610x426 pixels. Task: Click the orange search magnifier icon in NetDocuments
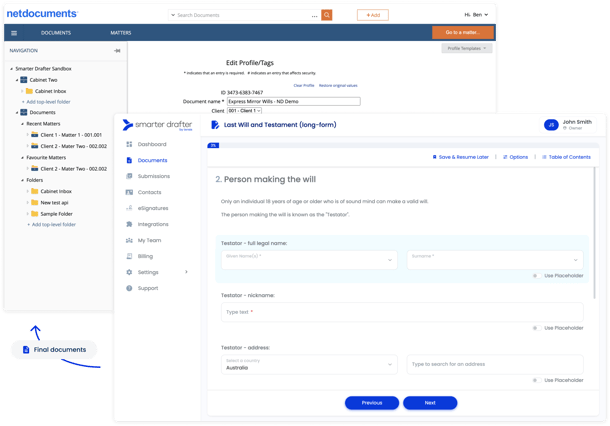click(x=326, y=15)
